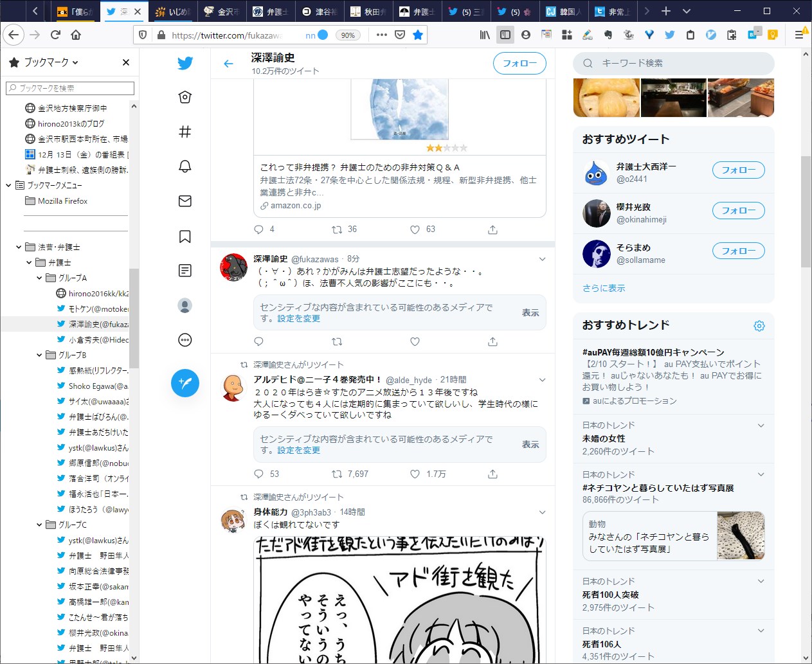
Task: Open Profile avatar icon in sidebar
Action: [x=185, y=305]
